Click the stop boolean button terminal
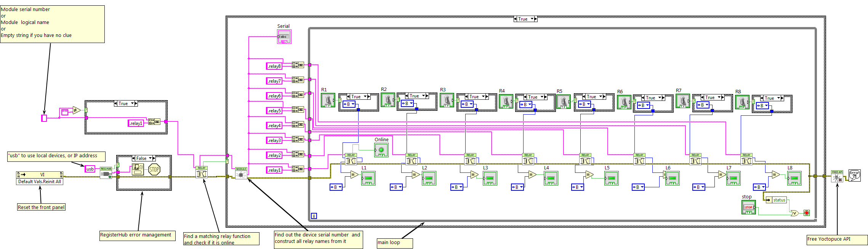The image size is (868, 249). (748, 207)
